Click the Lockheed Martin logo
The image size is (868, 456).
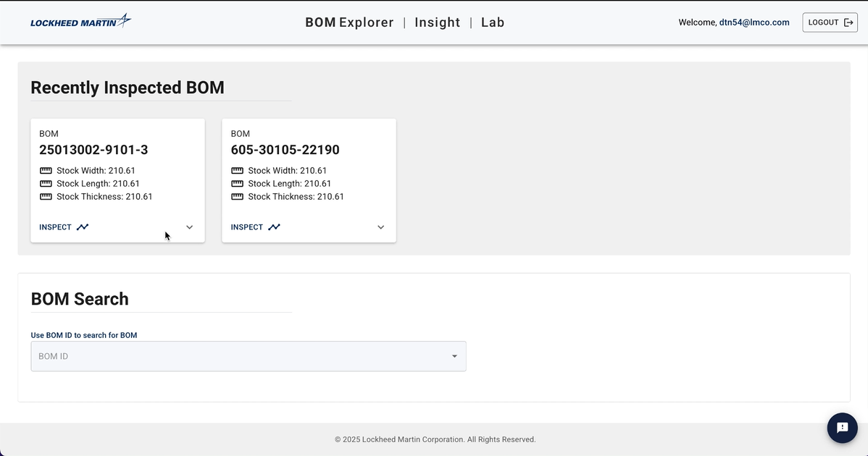click(x=81, y=21)
